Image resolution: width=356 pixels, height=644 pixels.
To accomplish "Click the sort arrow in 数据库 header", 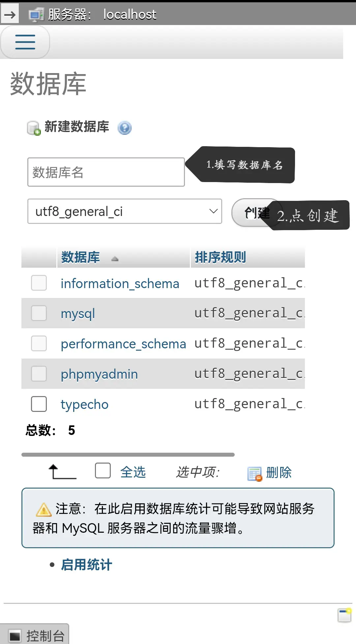I will pyautogui.click(x=115, y=259).
